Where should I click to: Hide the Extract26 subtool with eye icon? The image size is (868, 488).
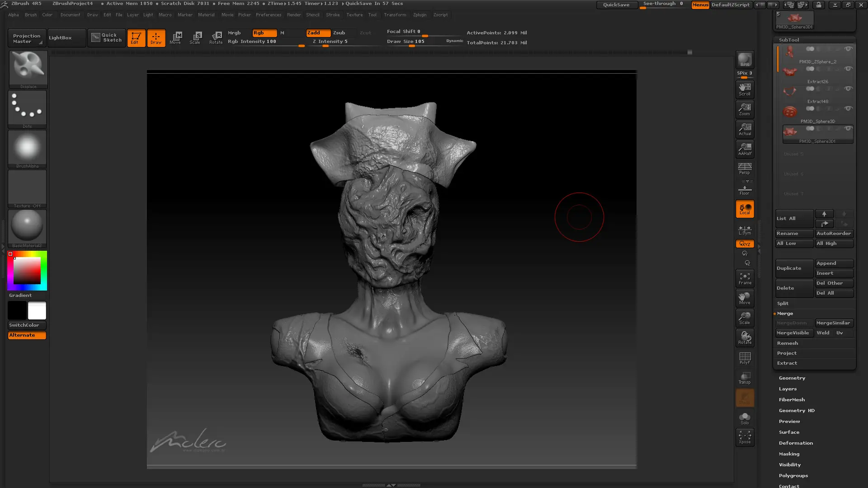tap(849, 69)
